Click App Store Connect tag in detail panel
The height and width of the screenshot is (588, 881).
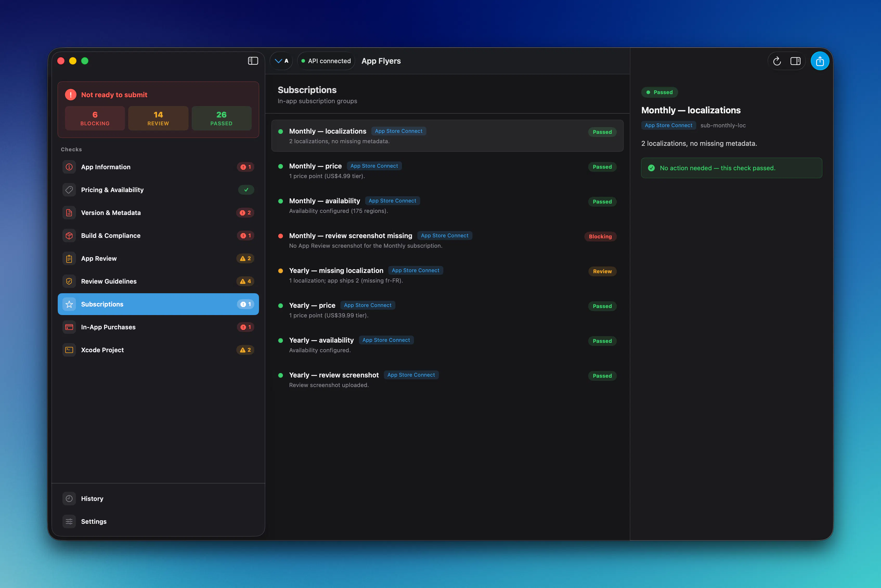pyautogui.click(x=668, y=125)
